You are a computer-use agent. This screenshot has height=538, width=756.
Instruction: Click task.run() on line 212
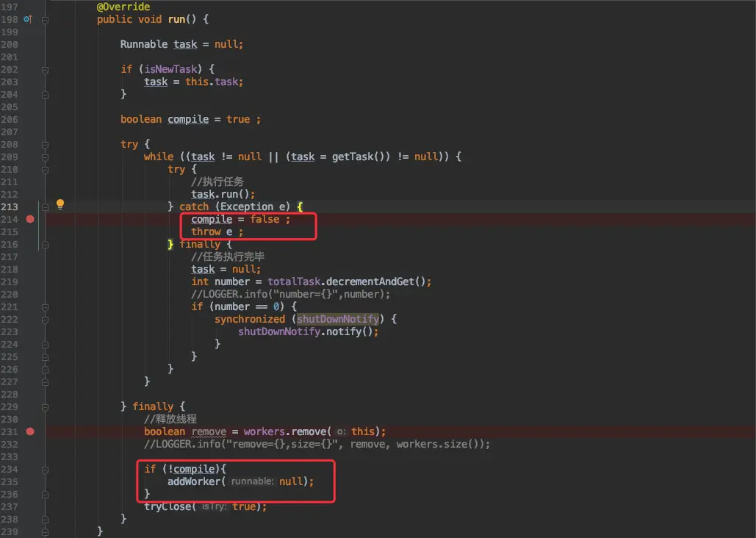(220, 195)
